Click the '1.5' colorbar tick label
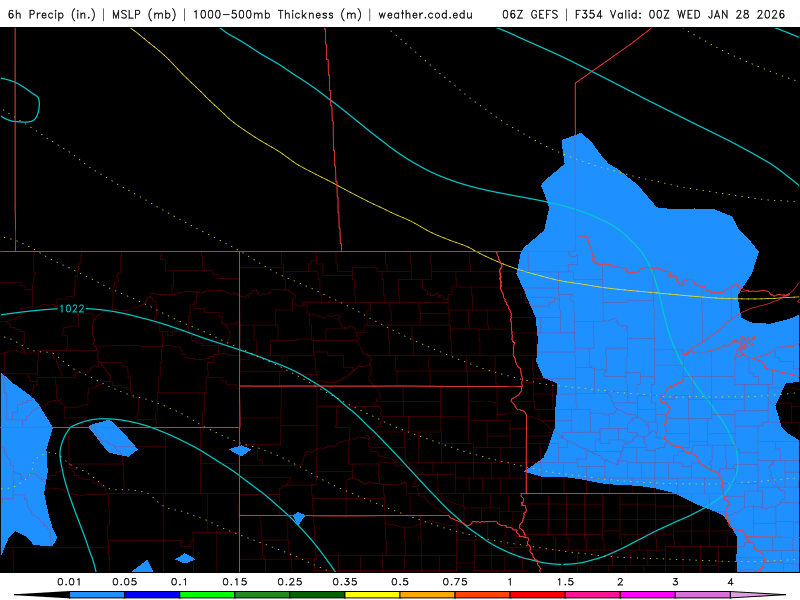The height and width of the screenshot is (600, 800). [x=565, y=582]
